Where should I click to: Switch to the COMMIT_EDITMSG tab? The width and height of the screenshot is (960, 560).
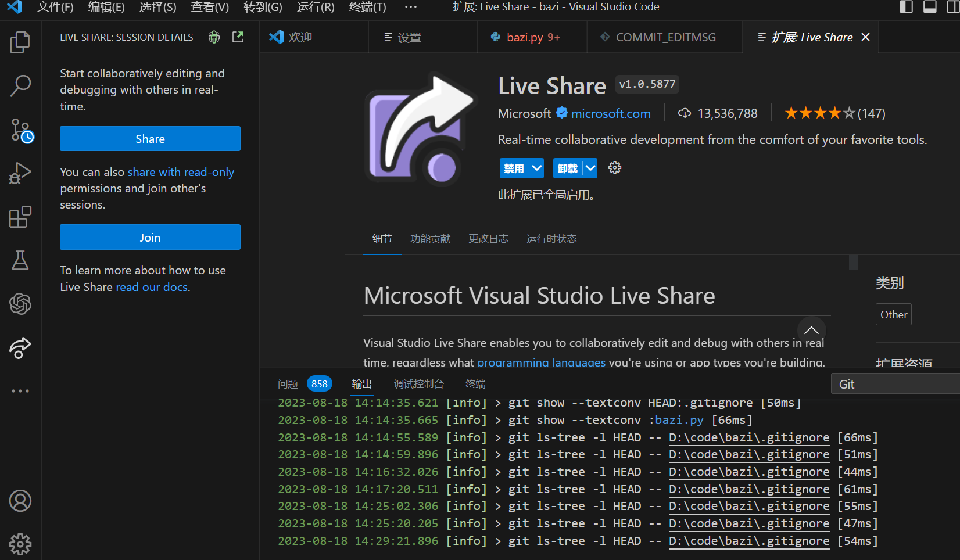pyautogui.click(x=664, y=37)
